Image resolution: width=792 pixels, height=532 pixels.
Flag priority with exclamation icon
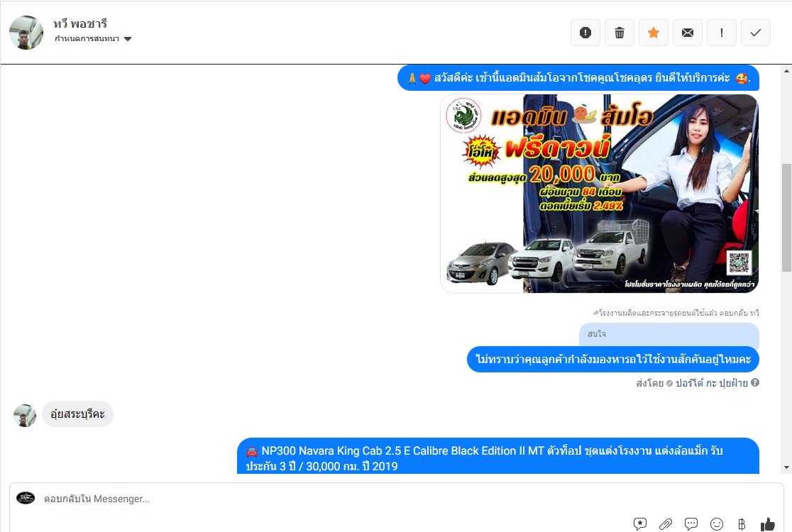[x=721, y=33]
